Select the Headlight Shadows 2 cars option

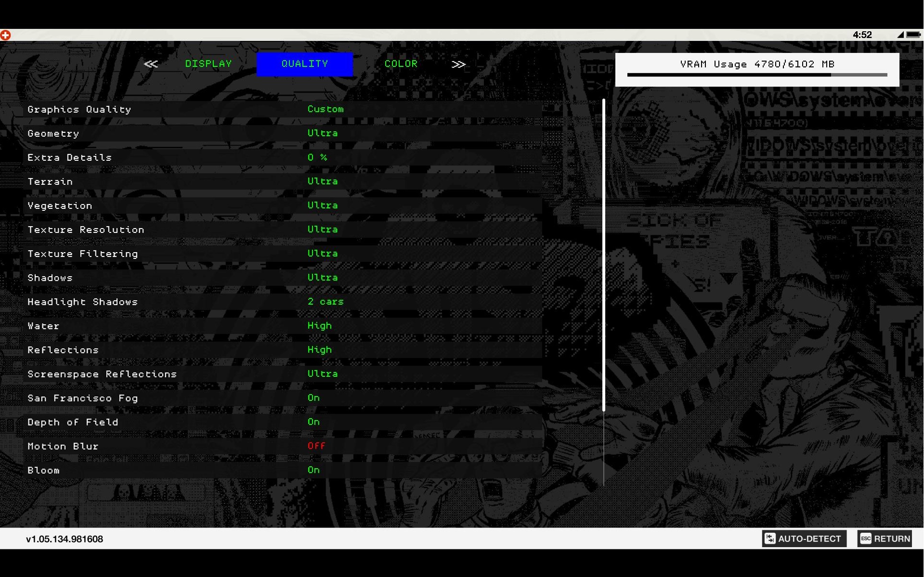(x=325, y=302)
